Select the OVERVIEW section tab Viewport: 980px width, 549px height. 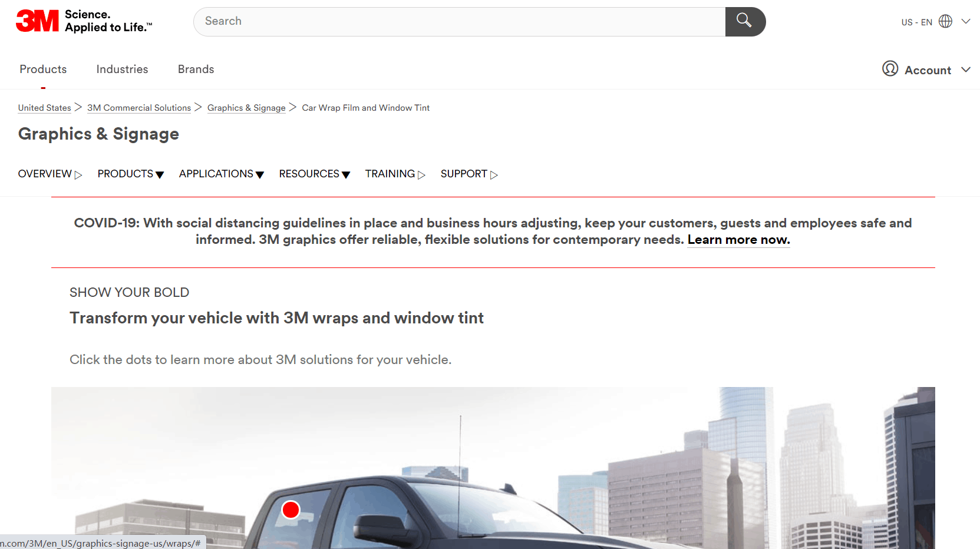[45, 174]
